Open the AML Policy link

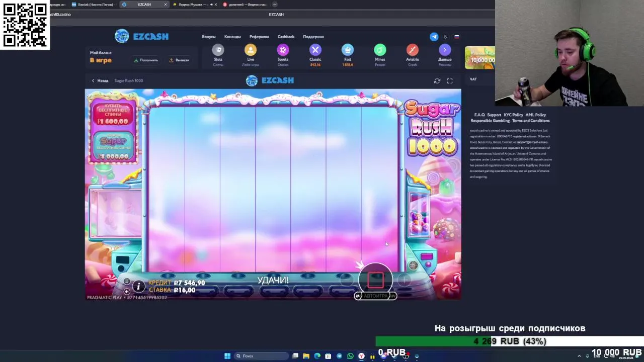coord(536,115)
